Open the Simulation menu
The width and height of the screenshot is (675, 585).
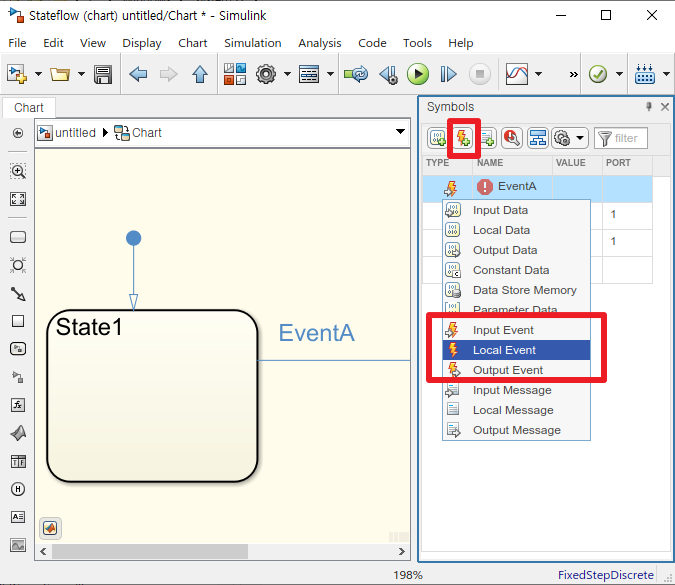(x=253, y=43)
